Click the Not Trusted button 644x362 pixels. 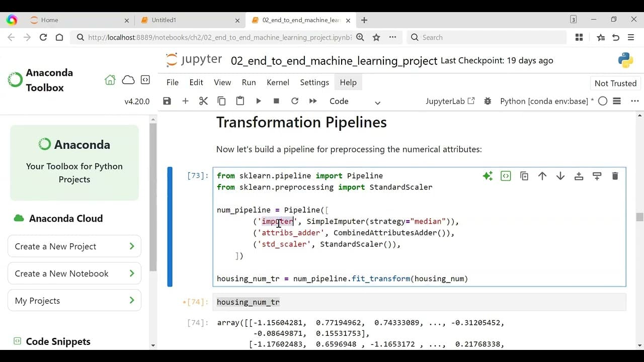(615, 83)
